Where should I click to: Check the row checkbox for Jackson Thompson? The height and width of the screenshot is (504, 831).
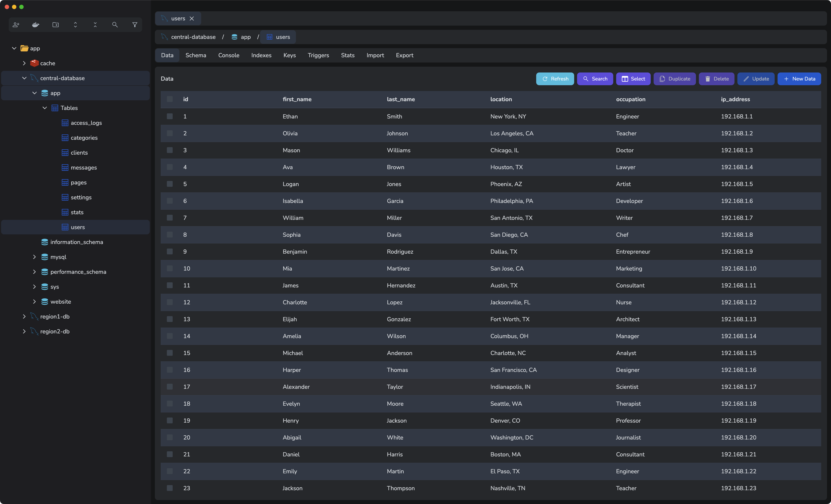170,488
